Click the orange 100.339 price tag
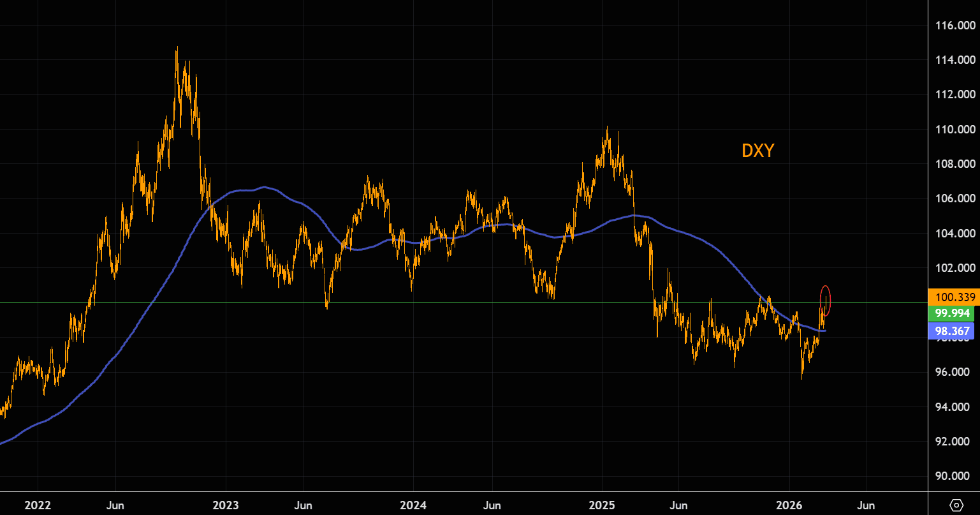 coord(954,297)
